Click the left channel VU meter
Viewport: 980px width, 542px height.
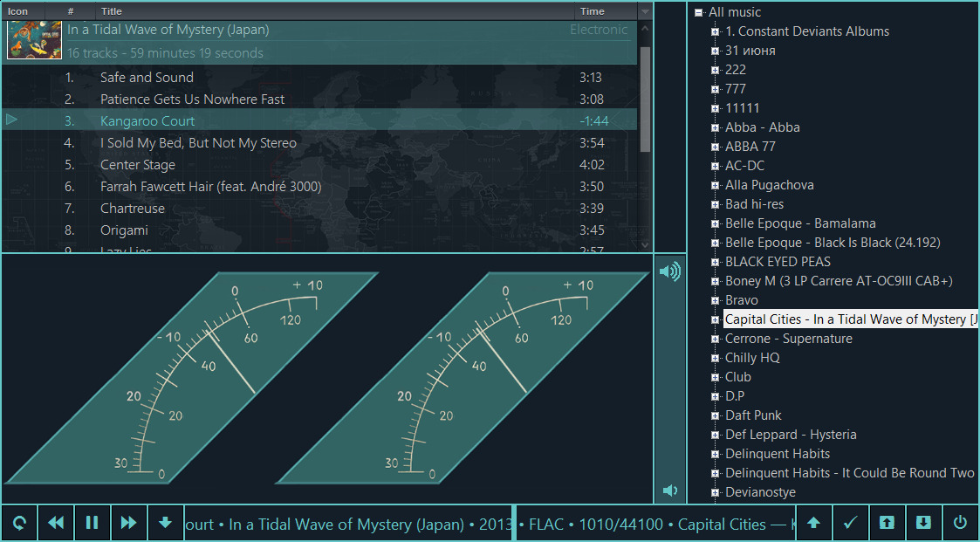(x=191, y=378)
